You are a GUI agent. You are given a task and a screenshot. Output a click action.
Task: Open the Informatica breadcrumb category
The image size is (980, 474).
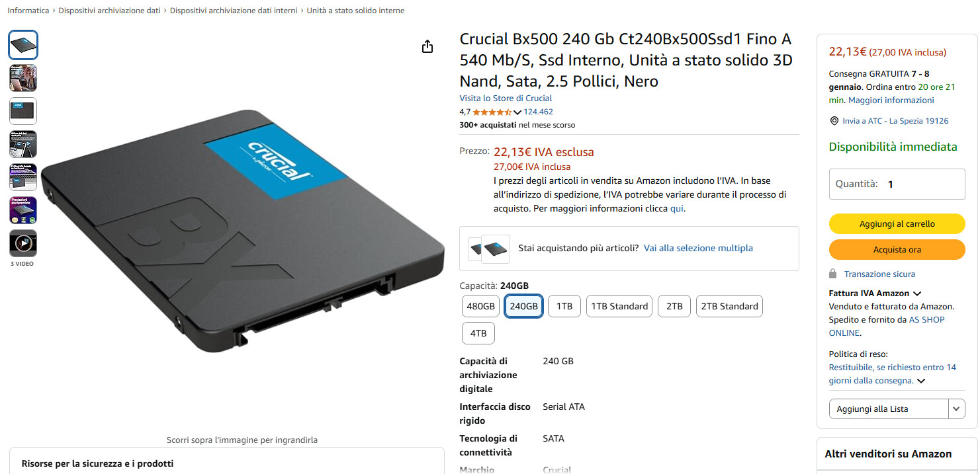tap(28, 11)
